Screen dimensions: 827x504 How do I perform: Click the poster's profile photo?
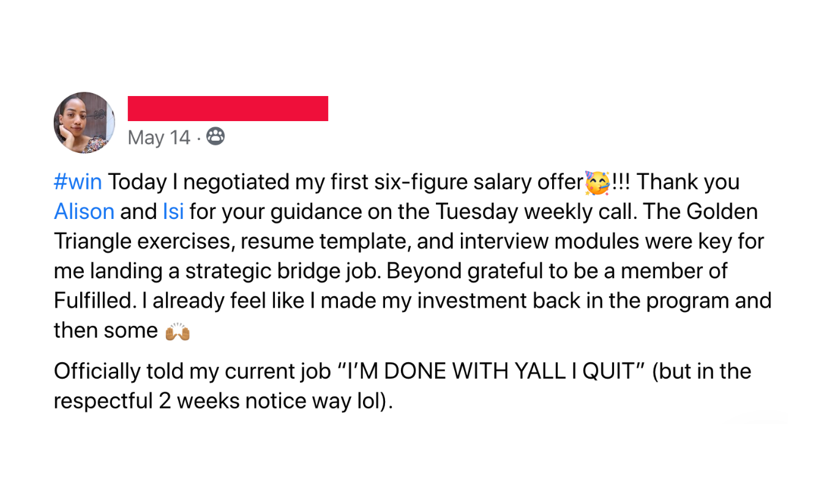84,122
